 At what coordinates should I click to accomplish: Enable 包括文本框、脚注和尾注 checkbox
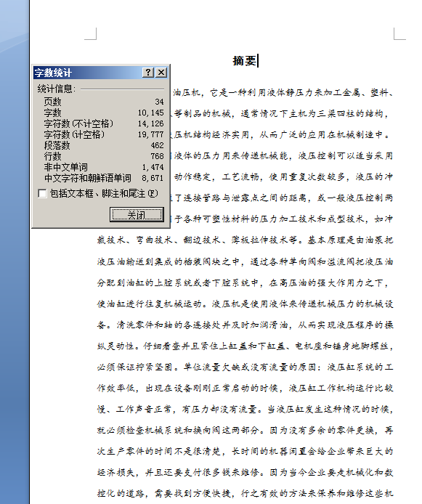click(x=42, y=194)
